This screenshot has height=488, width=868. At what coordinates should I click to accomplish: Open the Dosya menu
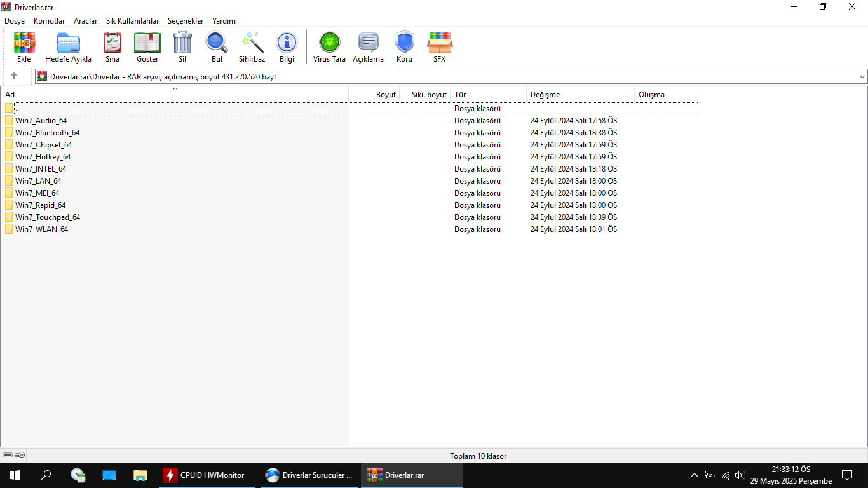(x=15, y=21)
